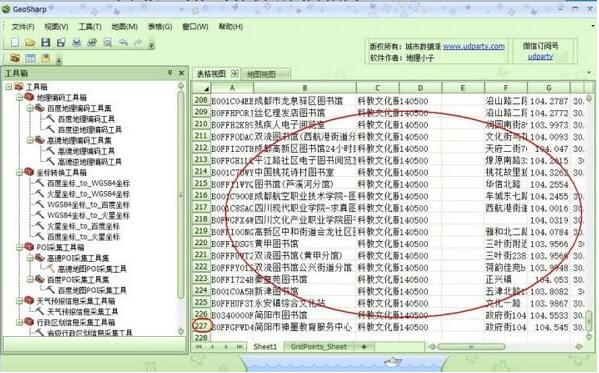Collapse the 高德地理编码工具集 node
The image size is (599, 373).
click(x=30, y=140)
